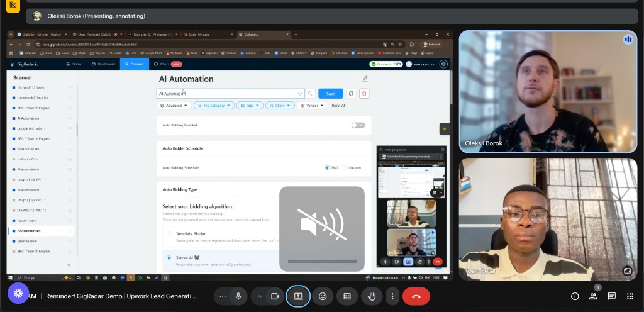Open the tab search chevron in Chrome
Viewport: 644px width, 312px height.
click(x=11, y=35)
